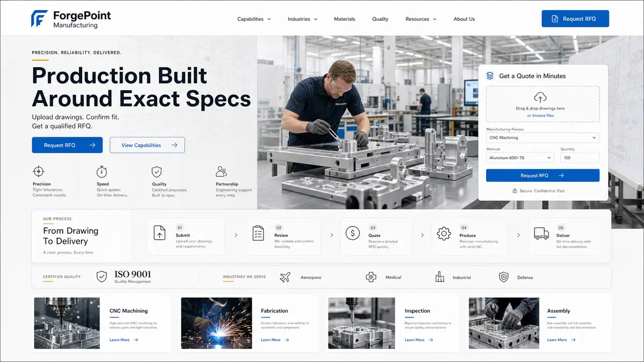The width and height of the screenshot is (644, 362).
Task: Click the Defense shield icon
Action: click(x=503, y=277)
